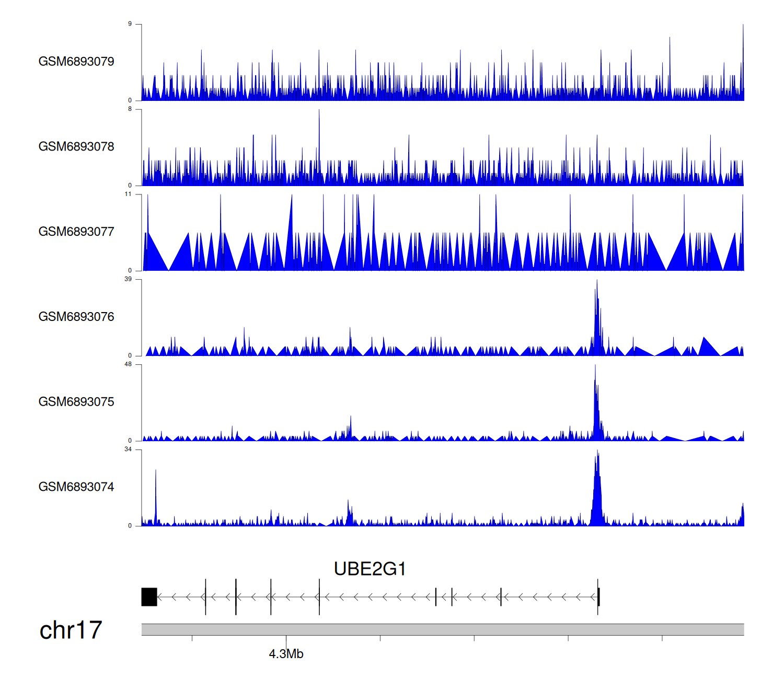Select the GSM6893076 track label
784x690 pixels.
[76, 317]
